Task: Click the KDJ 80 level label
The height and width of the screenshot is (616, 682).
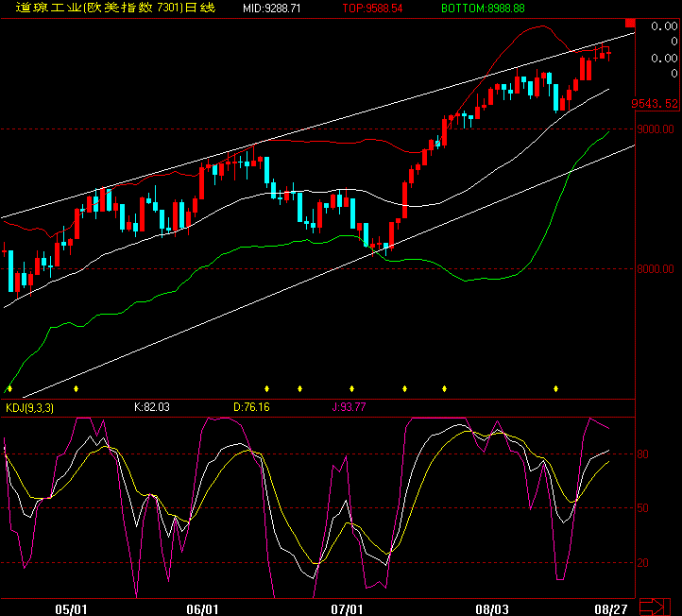Action: pos(643,454)
